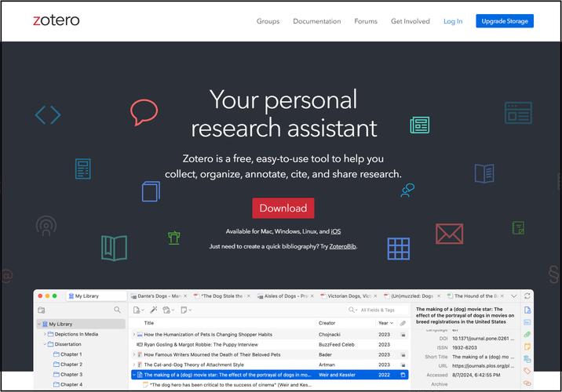The image size is (562, 392).
Task: Select the Dissertation collection
Action: [64, 344]
